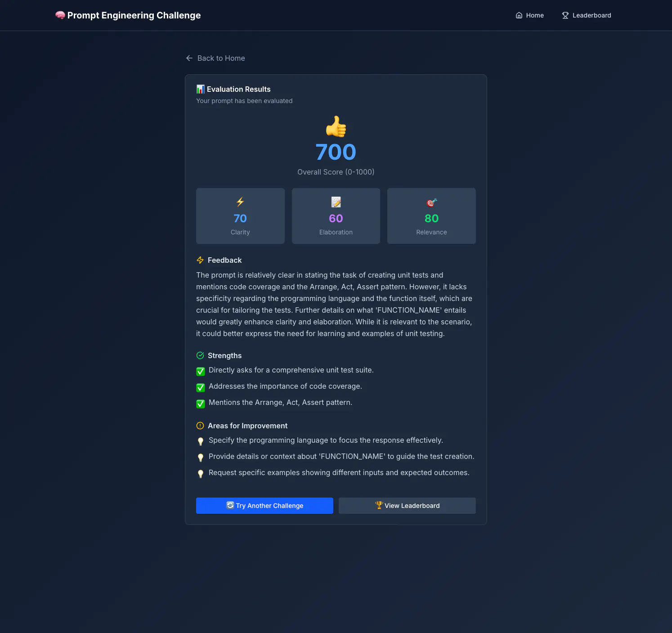Viewport: 672px width, 633px height.
Task: Click the lightning bolt icon on Clarity card
Action: point(240,202)
